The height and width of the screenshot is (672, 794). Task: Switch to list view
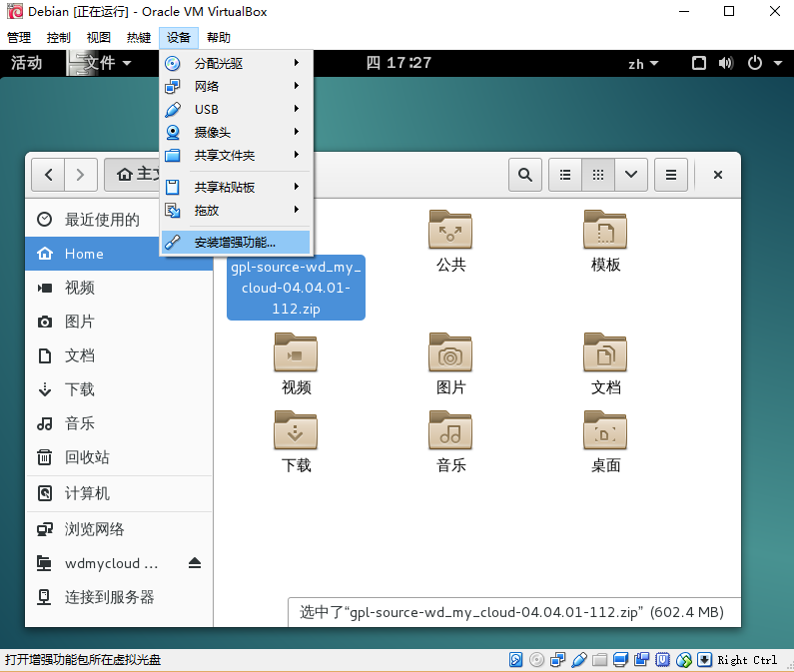tap(565, 175)
